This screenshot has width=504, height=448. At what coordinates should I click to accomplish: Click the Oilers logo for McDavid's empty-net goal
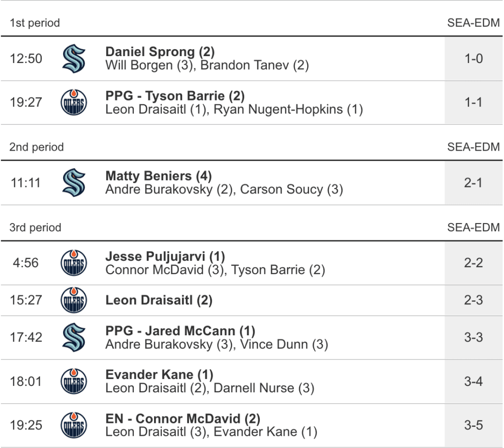tap(74, 425)
